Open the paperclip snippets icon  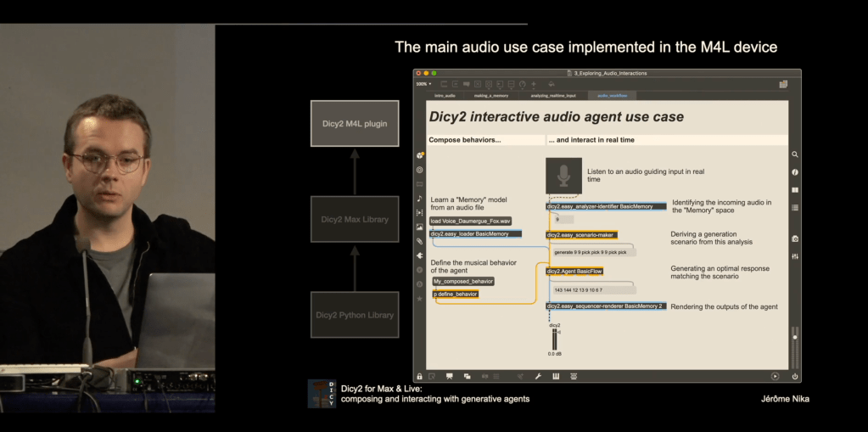click(x=419, y=241)
